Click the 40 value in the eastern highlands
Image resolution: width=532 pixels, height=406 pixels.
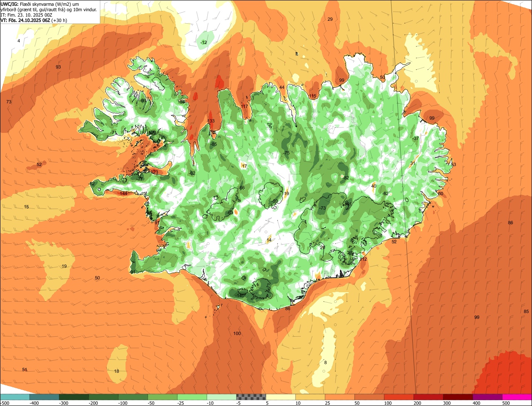click(x=374, y=186)
